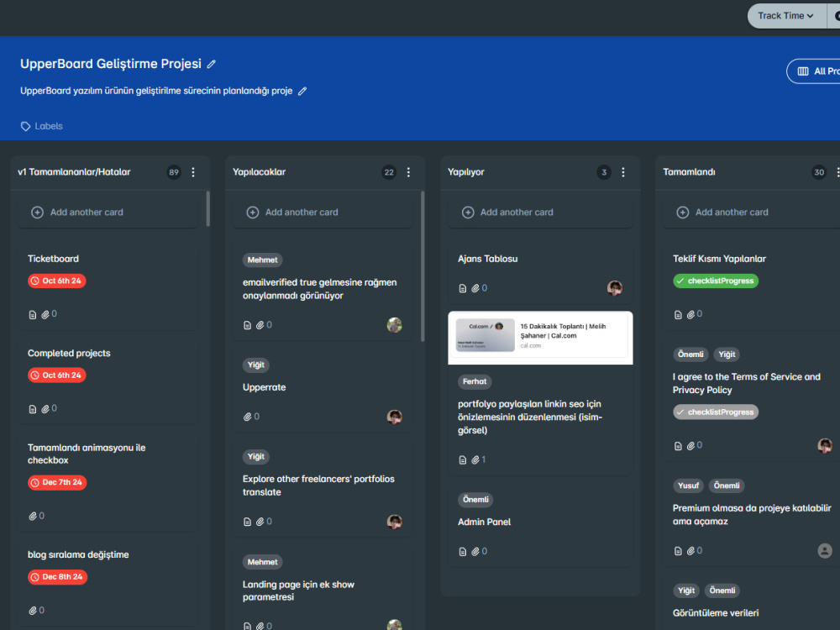Open the Track Time dropdown

point(786,16)
